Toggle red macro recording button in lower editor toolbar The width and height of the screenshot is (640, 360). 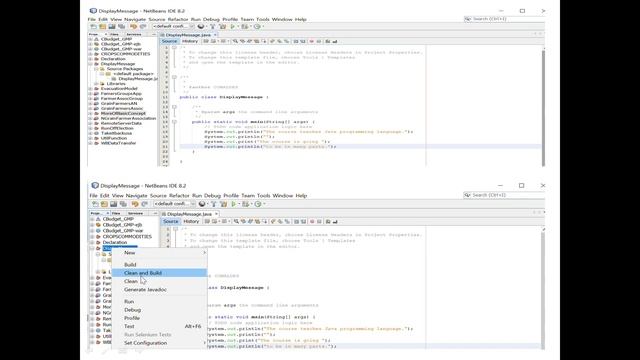pos(312,222)
